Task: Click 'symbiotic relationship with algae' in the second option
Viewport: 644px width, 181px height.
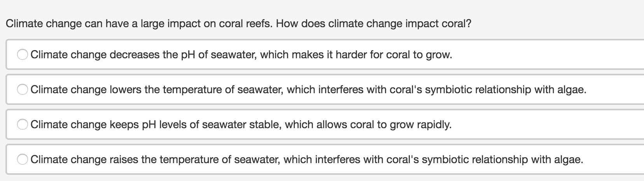Action: pyautogui.click(x=506, y=90)
